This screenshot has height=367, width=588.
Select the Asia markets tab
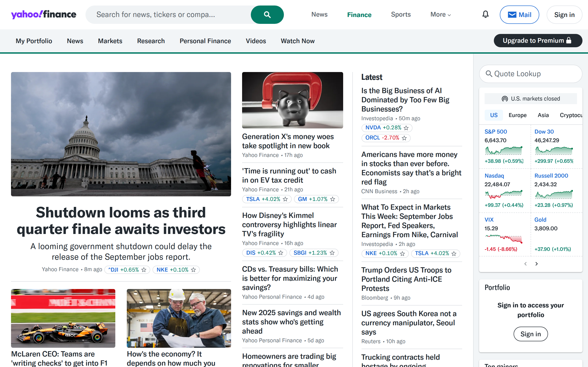coord(543,115)
